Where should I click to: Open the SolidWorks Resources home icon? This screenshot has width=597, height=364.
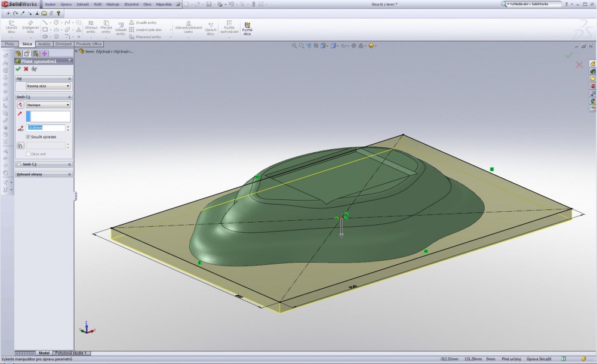pos(593,64)
